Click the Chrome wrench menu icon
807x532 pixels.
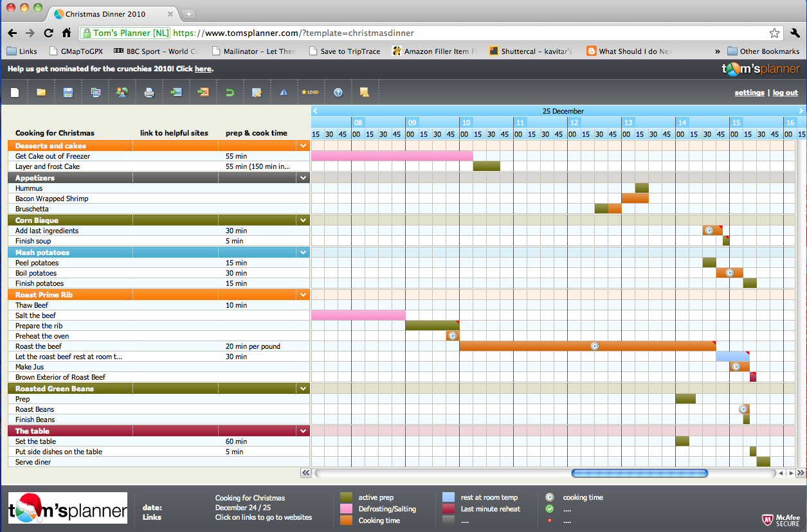[x=795, y=33]
